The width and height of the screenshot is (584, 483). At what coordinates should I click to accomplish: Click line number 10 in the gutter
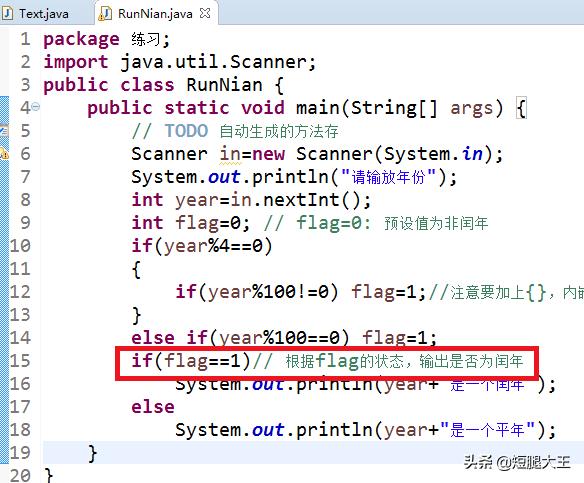pos(20,246)
